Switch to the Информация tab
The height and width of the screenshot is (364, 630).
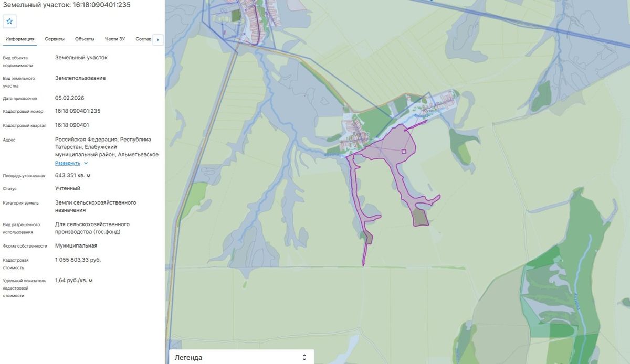[x=20, y=39]
